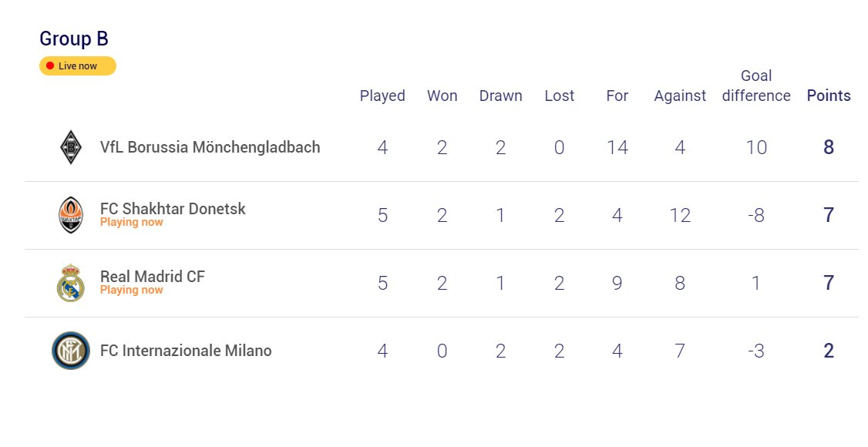Open FC Internazionale Milano team link
This screenshot has width=868, height=447.
pyautogui.click(x=186, y=351)
